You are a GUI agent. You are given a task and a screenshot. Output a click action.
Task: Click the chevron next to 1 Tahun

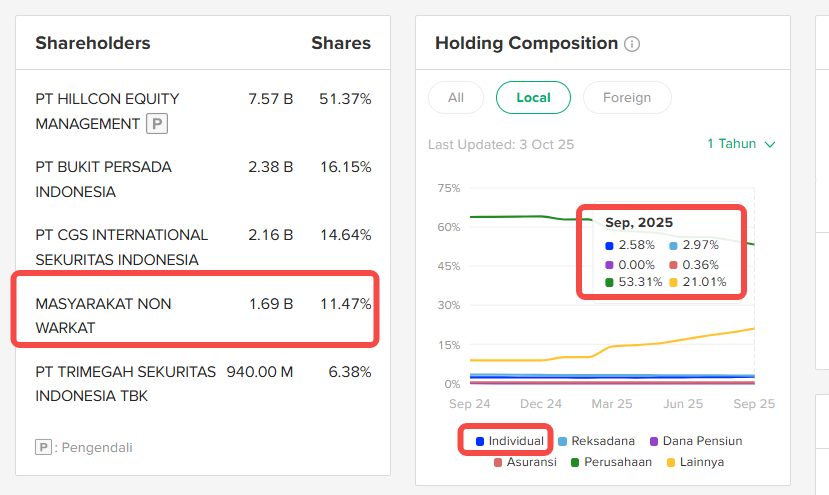click(770, 144)
